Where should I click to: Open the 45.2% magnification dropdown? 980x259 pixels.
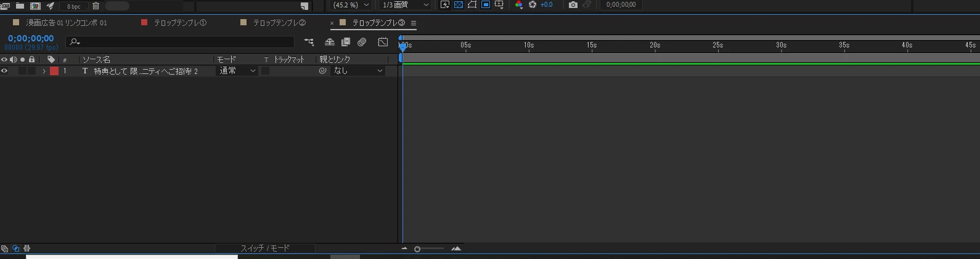point(351,5)
